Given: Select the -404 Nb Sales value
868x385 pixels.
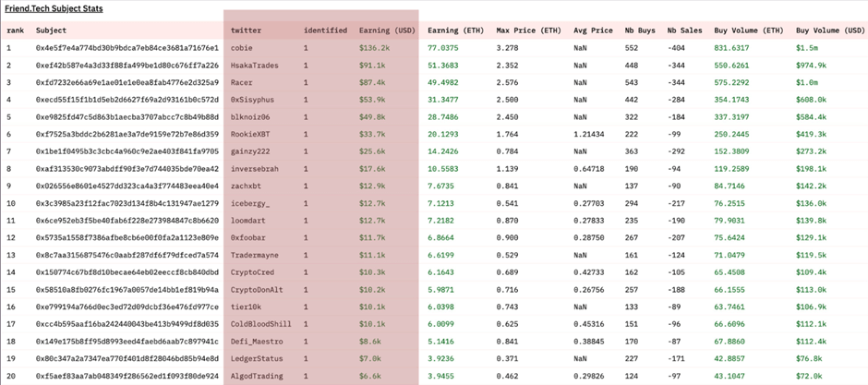Looking at the screenshot, I should (x=676, y=48).
